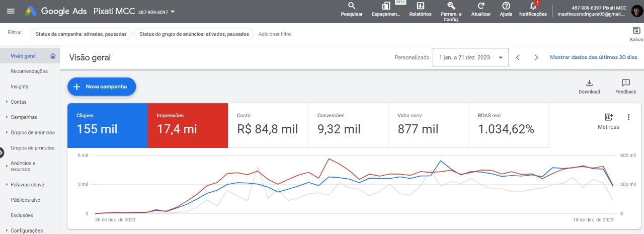Open the Métricas chart selector
This screenshot has width=644, height=234.
point(608,118)
